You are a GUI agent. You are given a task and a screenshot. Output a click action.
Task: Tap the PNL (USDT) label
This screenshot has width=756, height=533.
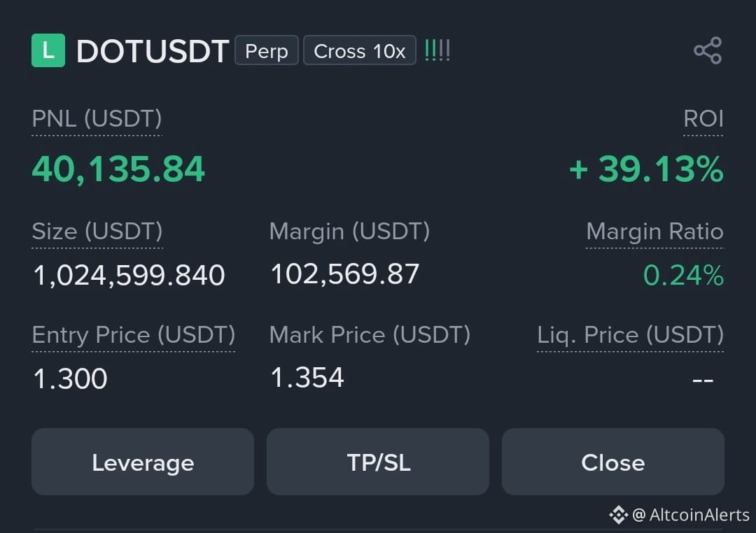coord(97,118)
